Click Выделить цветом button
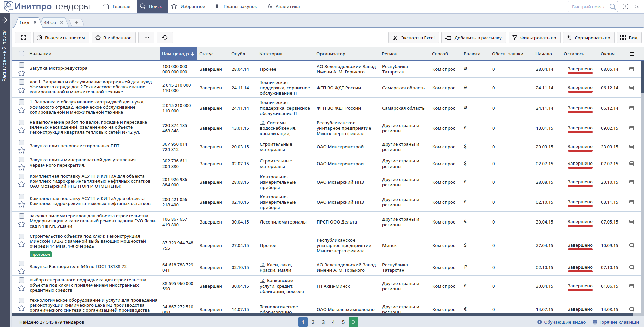The height and width of the screenshot is (327, 644). coord(61,38)
